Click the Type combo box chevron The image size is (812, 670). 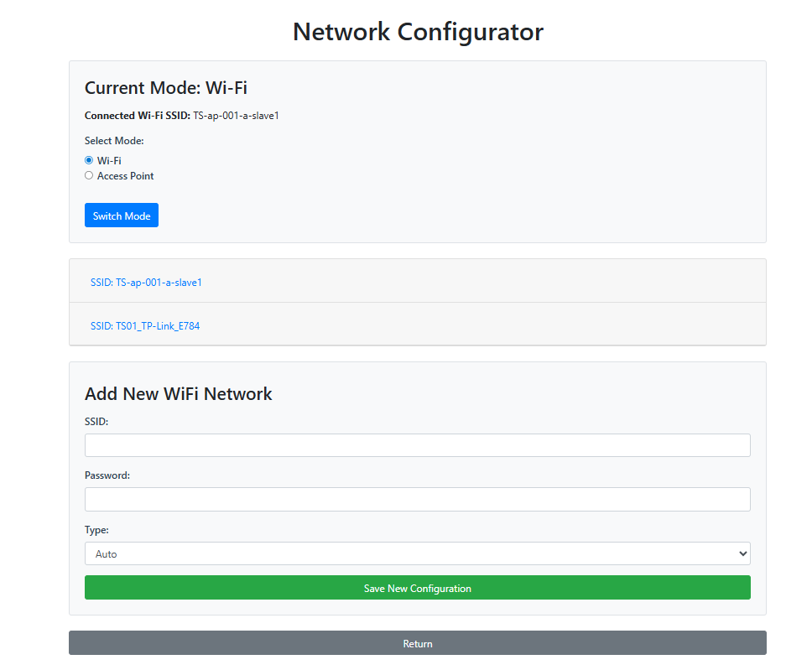[742, 553]
